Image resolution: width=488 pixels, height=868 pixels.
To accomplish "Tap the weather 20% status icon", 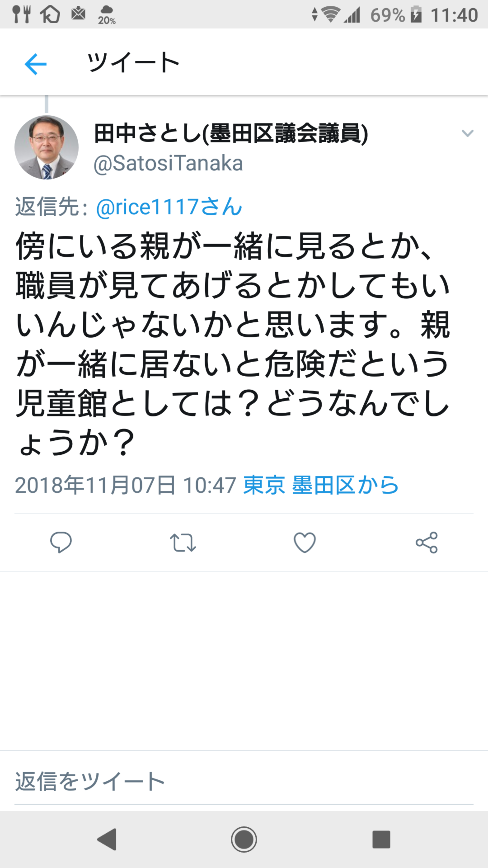I will [107, 15].
